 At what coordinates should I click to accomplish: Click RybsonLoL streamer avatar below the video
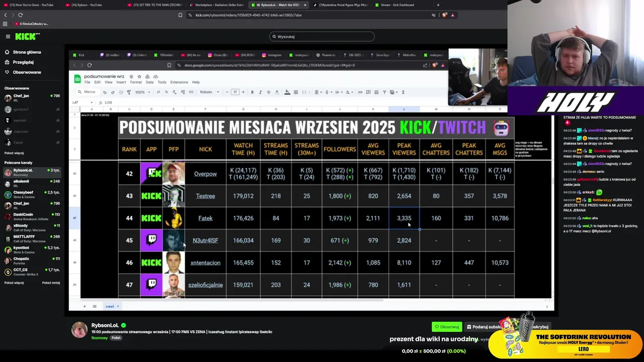(79, 330)
